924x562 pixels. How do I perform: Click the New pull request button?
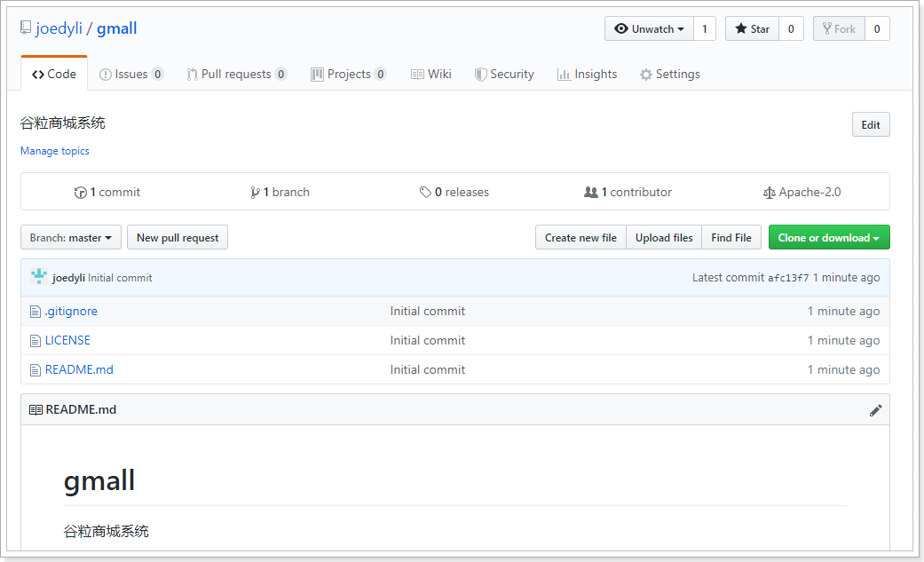click(178, 238)
